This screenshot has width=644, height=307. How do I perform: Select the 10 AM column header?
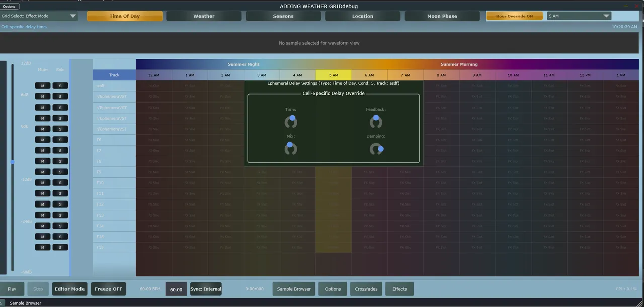pyautogui.click(x=513, y=75)
